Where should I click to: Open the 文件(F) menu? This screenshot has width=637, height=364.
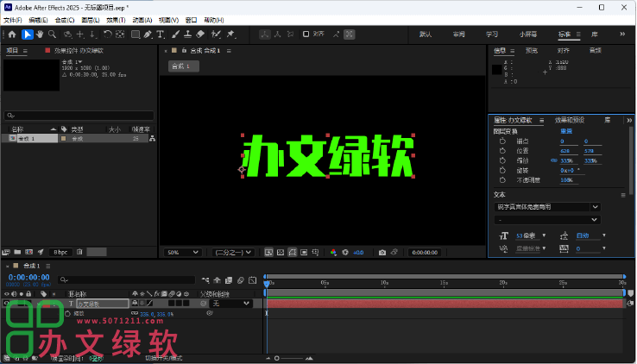coord(13,20)
